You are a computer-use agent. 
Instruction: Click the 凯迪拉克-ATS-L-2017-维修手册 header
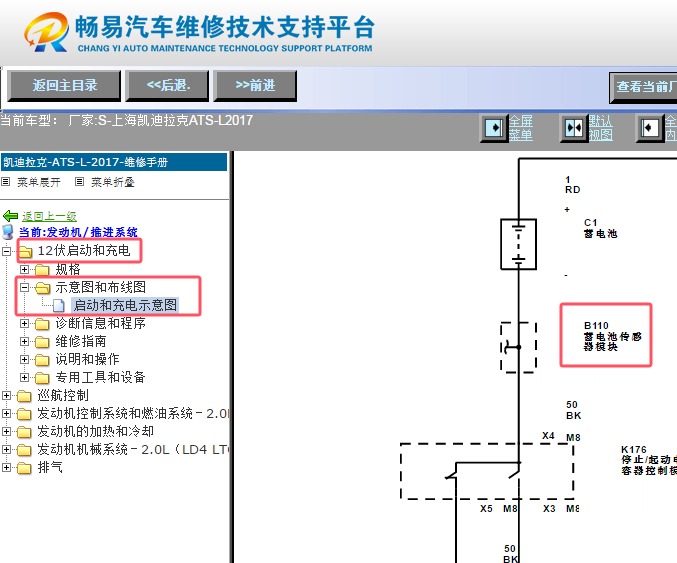[x=114, y=162]
